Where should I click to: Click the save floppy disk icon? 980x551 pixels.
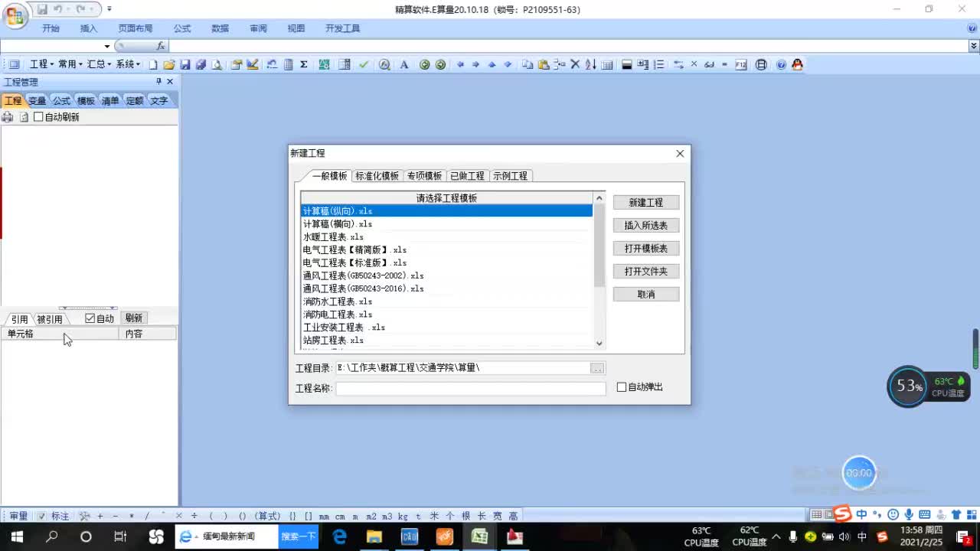coord(185,65)
